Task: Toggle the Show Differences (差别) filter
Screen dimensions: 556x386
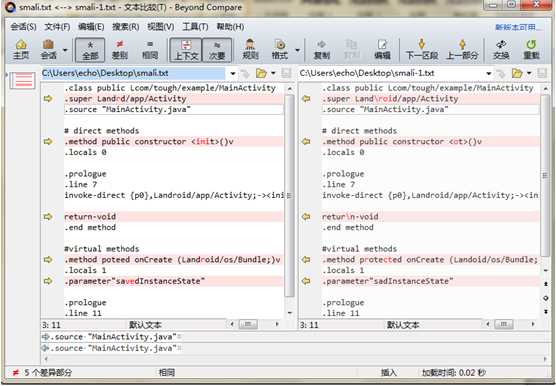Action: (120, 49)
